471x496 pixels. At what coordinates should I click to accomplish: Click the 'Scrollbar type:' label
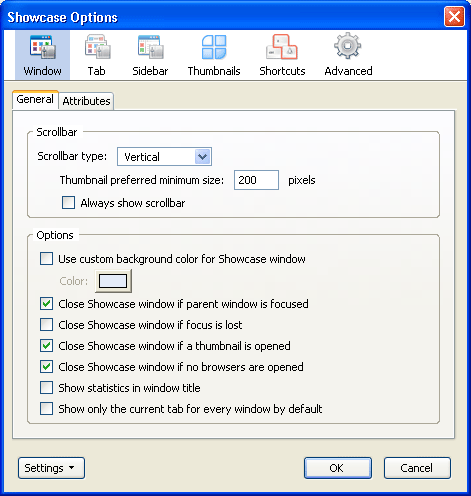click(72, 156)
